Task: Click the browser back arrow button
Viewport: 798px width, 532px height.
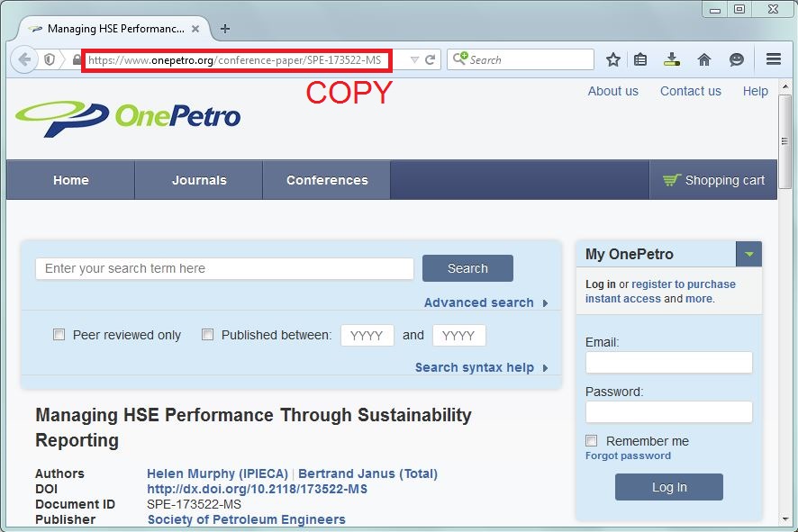Action: pyautogui.click(x=24, y=59)
